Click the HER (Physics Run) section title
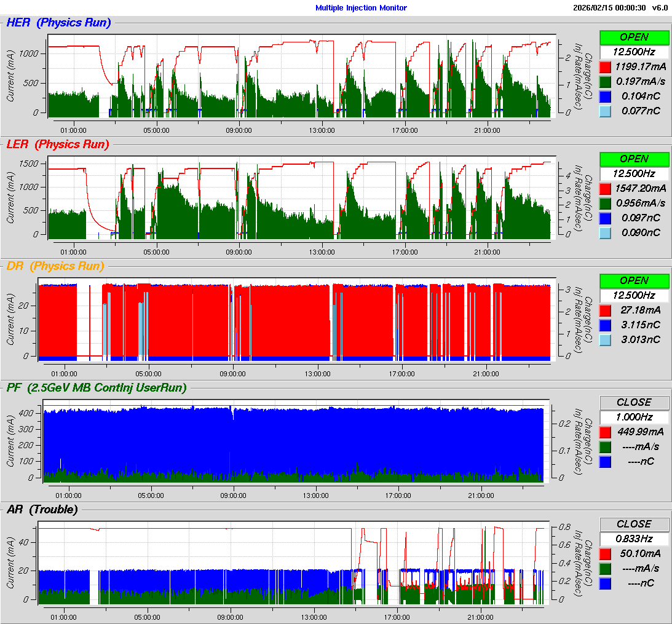The image size is (672, 624). click(58, 23)
